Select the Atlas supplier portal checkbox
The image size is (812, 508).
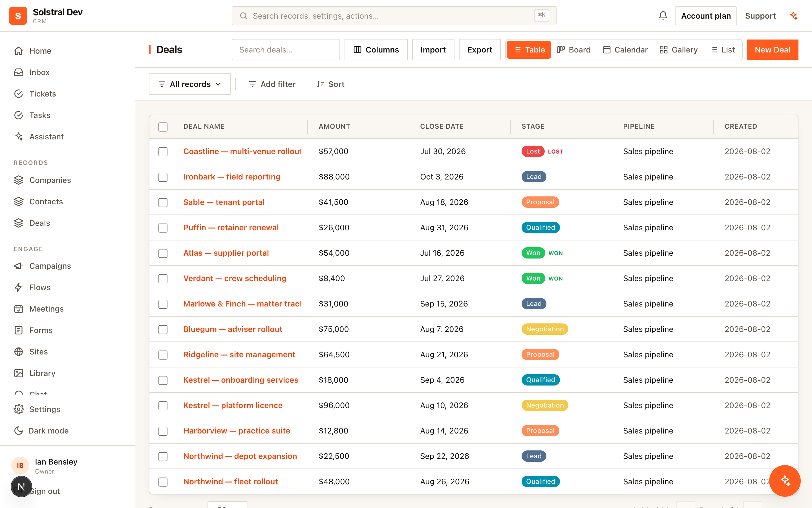click(x=163, y=253)
